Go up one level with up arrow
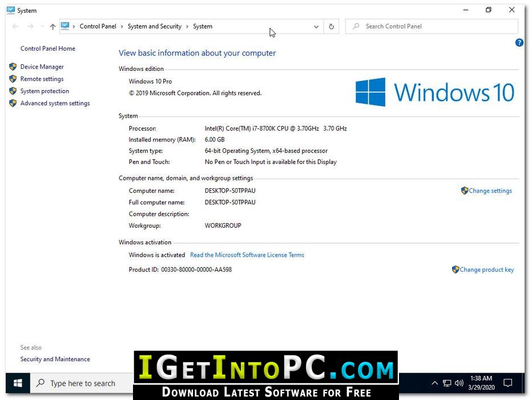Image resolution: width=532 pixels, height=400 pixels. tap(53, 26)
